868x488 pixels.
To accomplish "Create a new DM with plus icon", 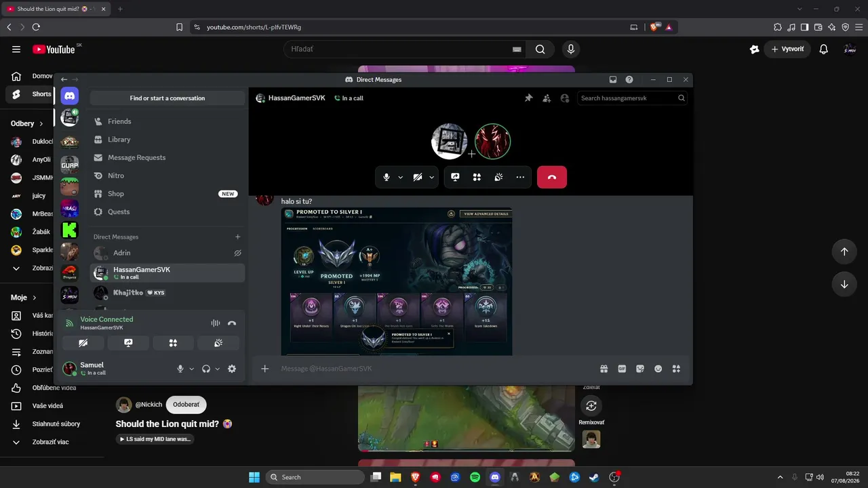I will pos(237,237).
